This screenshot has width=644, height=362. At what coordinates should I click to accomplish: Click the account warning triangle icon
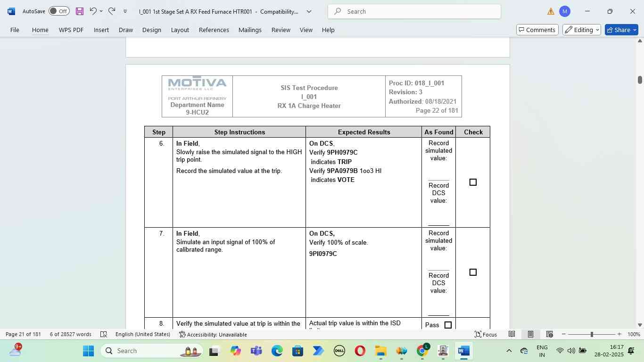[x=551, y=11]
